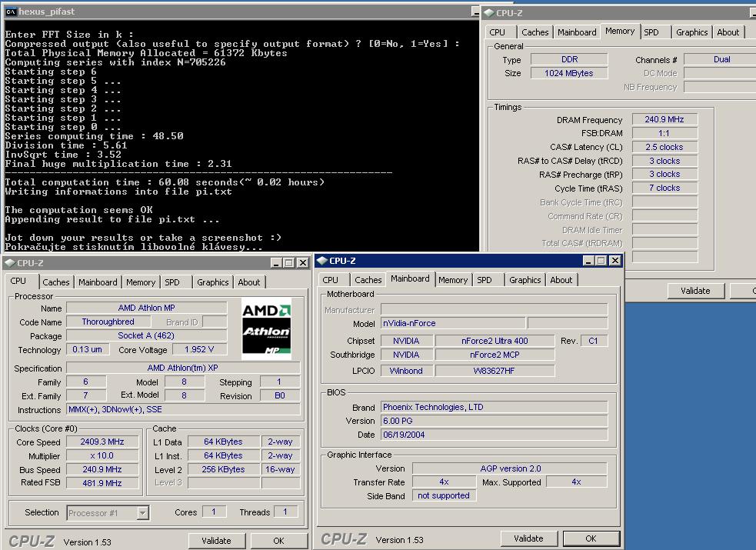Image resolution: width=756 pixels, height=550 pixels.
Task: Click the AMD Athlon MP processor logo
Action: (x=266, y=328)
